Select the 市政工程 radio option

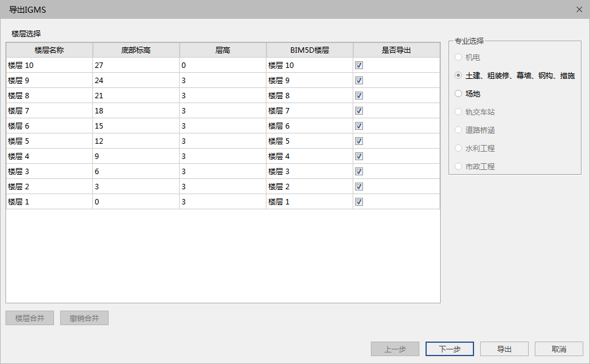pos(475,166)
